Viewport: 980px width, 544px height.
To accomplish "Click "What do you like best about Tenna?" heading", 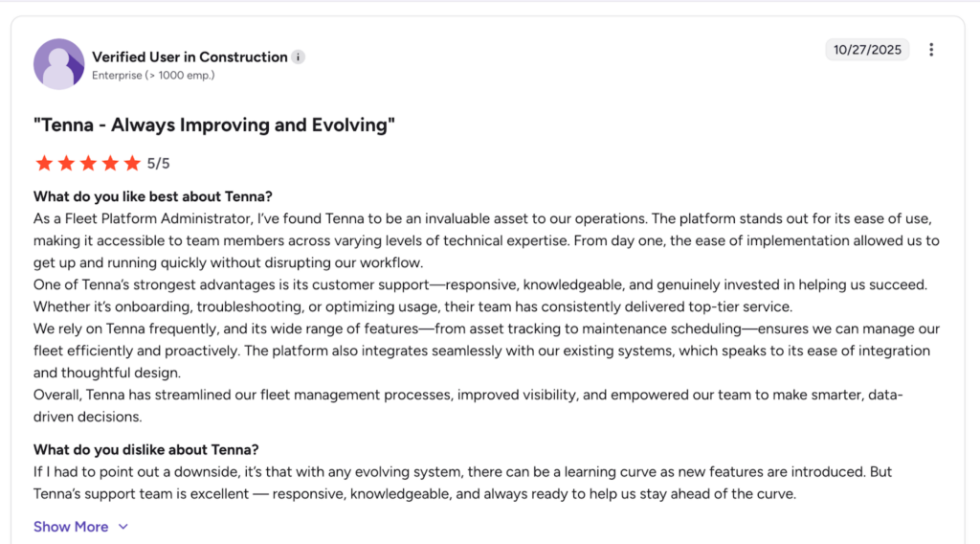I will [153, 197].
